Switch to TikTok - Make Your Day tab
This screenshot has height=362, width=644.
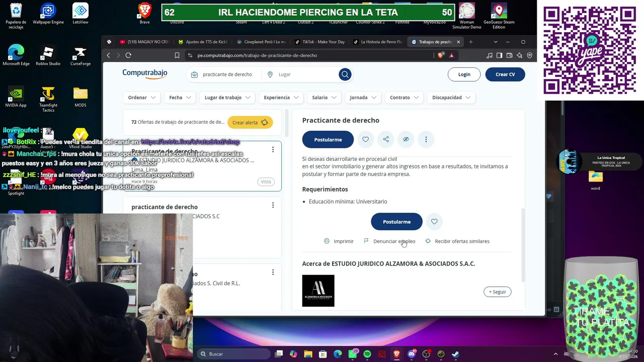[319, 42]
